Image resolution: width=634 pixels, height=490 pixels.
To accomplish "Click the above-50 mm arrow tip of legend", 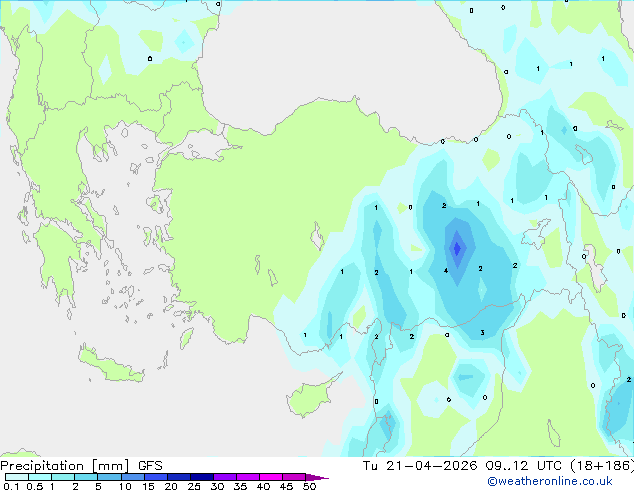I will point(317,477).
